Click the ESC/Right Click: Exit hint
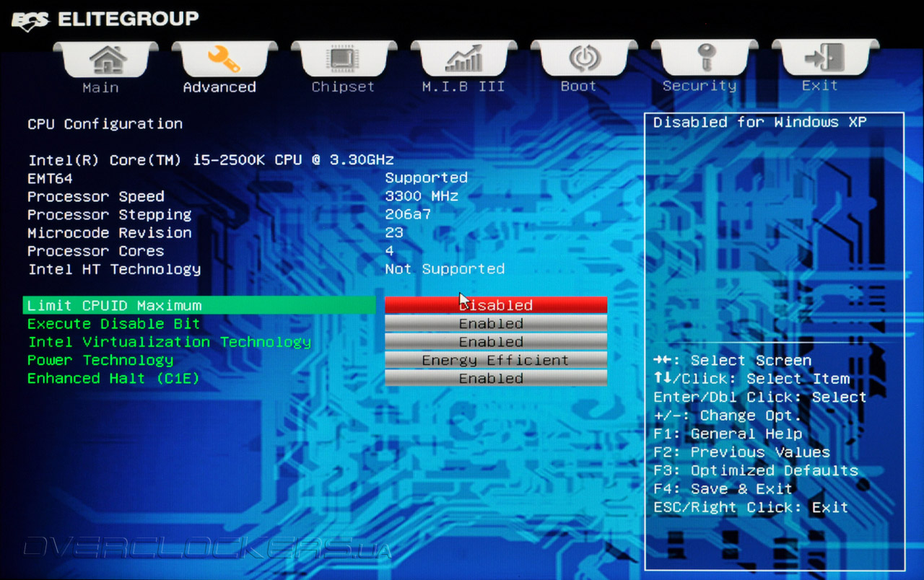Viewport: 924px width, 580px height. point(751,507)
